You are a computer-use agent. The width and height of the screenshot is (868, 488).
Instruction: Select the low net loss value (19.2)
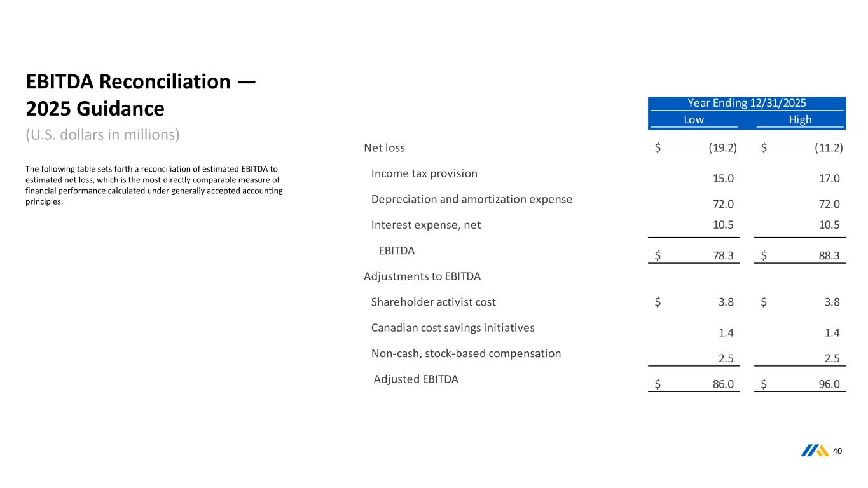pyautogui.click(x=722, y=148)
